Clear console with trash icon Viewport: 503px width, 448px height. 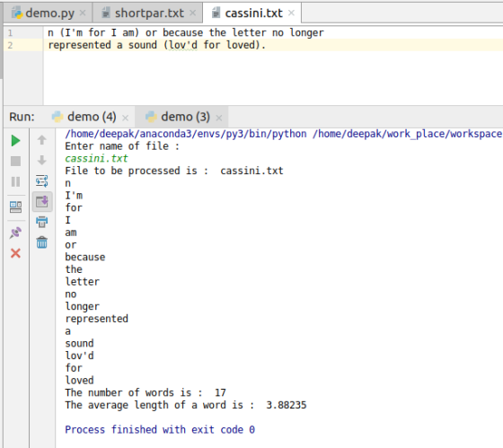[41, 242]
